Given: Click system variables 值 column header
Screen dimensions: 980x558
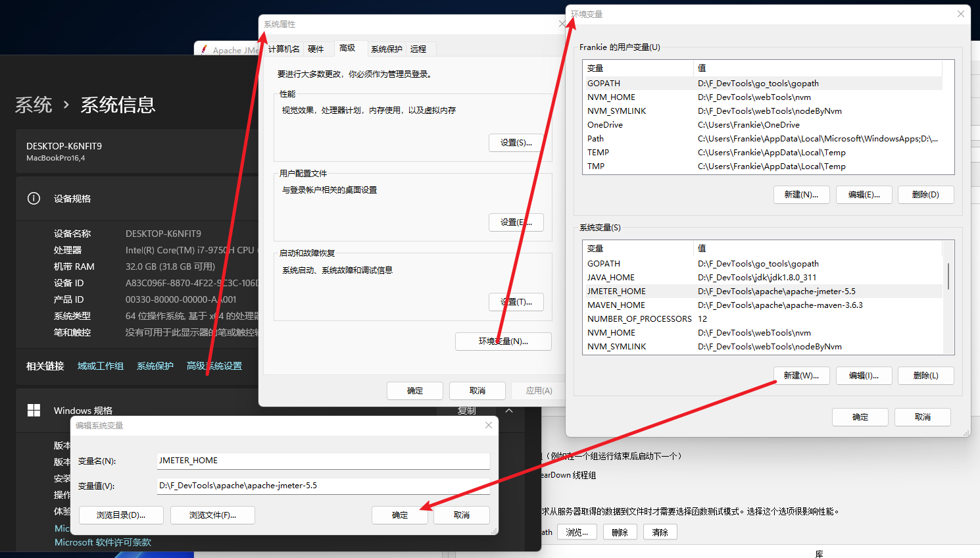Looking at the screenshot, I should pyautogui.click(x=819, y=249).
